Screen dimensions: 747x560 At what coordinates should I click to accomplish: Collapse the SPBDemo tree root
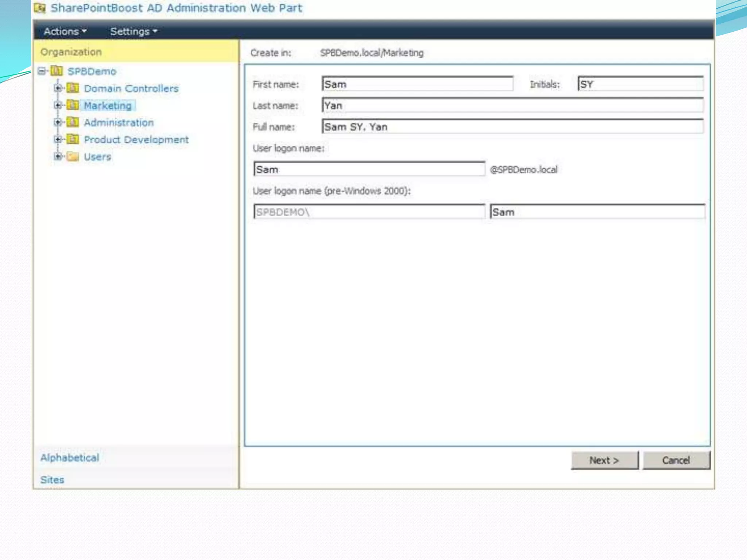pos(42,71)
